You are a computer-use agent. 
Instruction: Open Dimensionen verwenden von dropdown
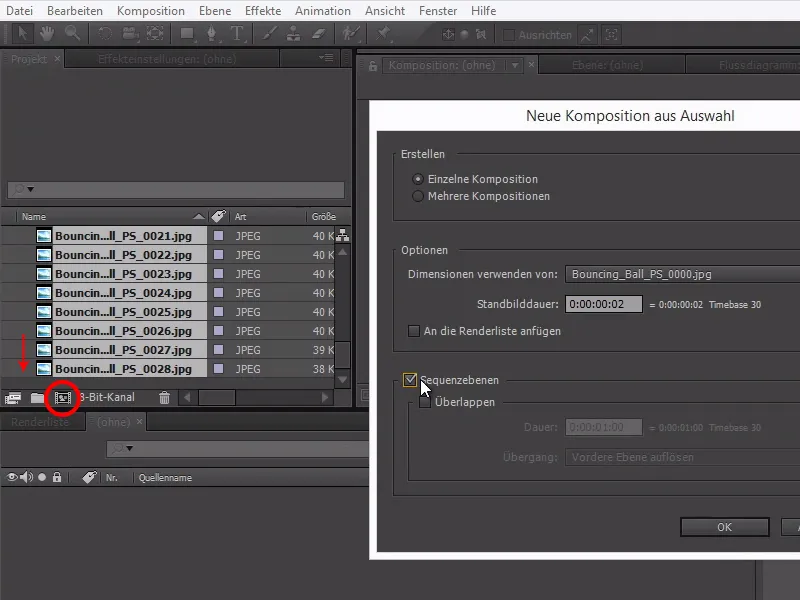coord(682,274)
